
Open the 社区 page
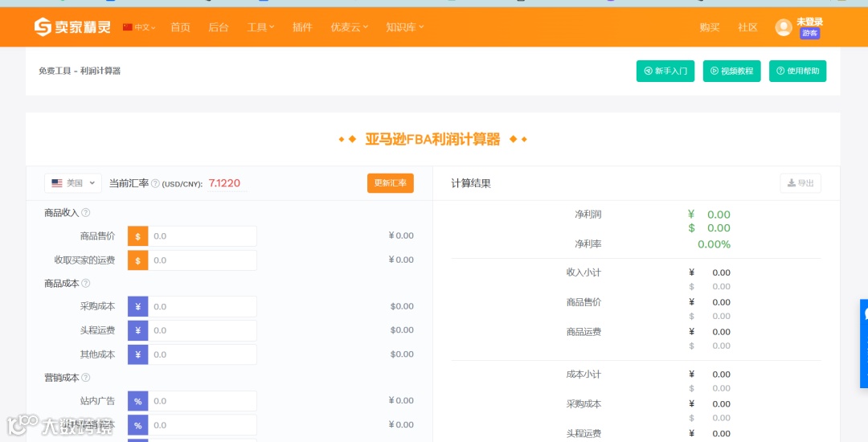point(748,27)
